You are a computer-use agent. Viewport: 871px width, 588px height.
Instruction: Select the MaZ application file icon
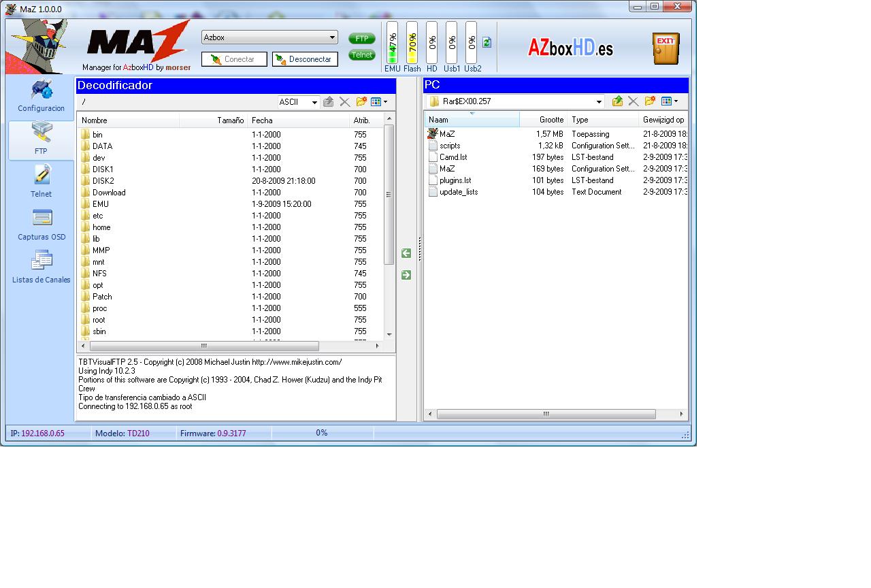[x=432, y=134]
